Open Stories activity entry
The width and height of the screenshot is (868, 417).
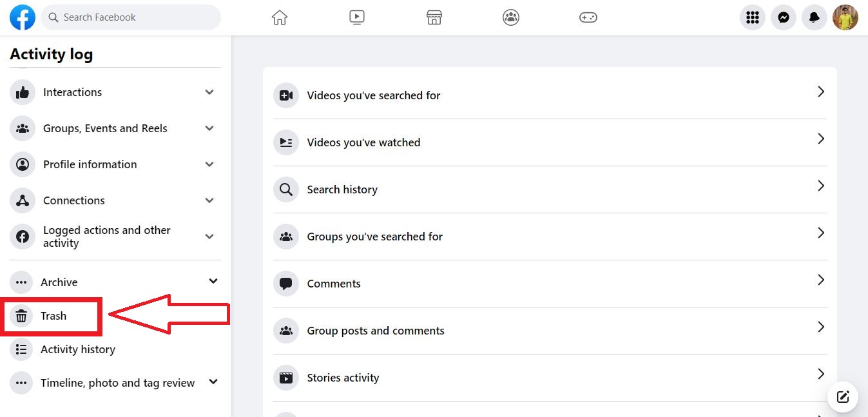(550, 378)
